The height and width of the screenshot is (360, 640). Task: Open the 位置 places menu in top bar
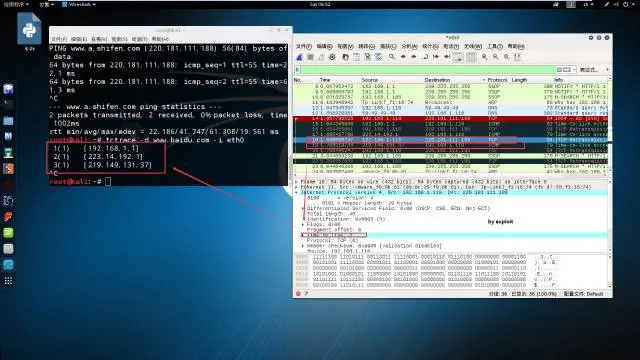click(47, 4)
